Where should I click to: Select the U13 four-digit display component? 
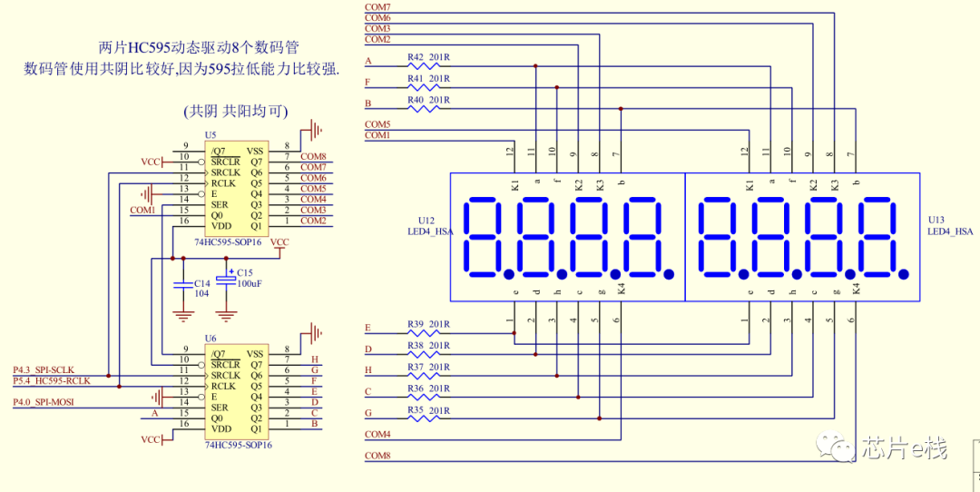click(802, 237)
